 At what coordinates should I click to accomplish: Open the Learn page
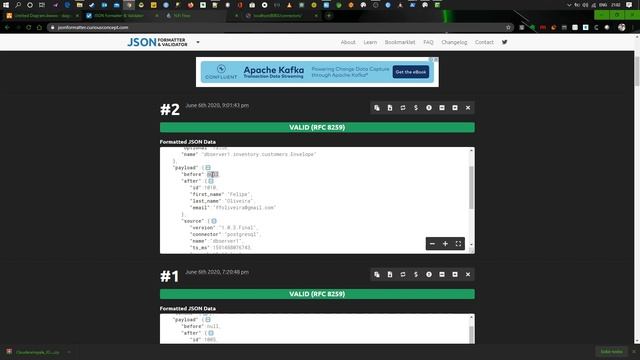370,42
